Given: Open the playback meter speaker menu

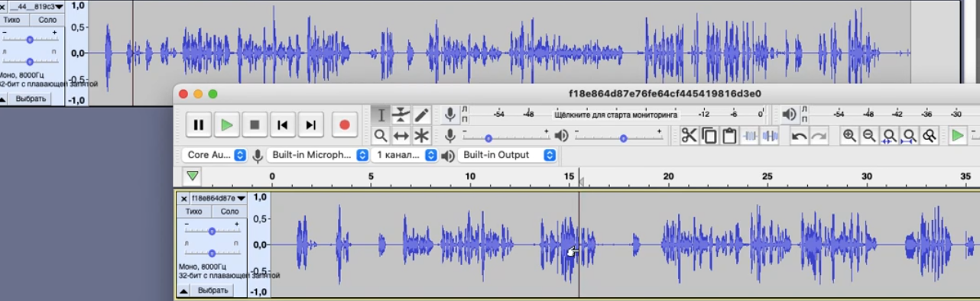Looking at the screenshot, I should pyautogui.click(x=790, y=115).
